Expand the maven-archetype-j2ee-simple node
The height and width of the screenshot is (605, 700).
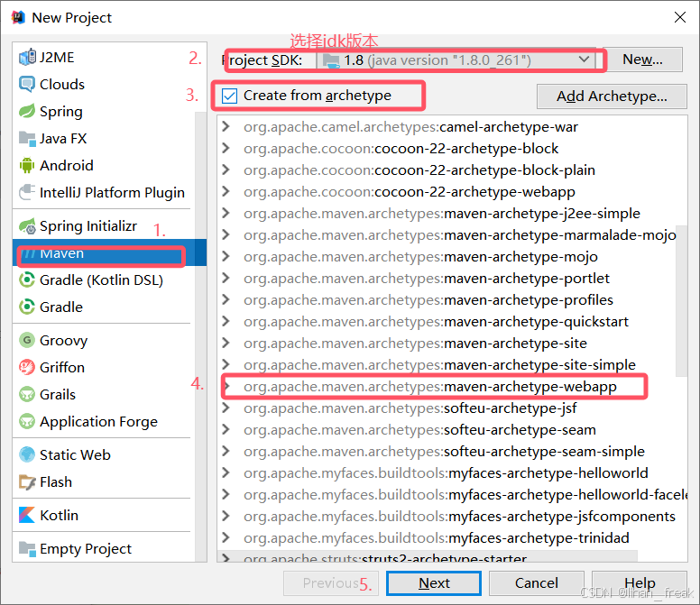click(226, 214)
